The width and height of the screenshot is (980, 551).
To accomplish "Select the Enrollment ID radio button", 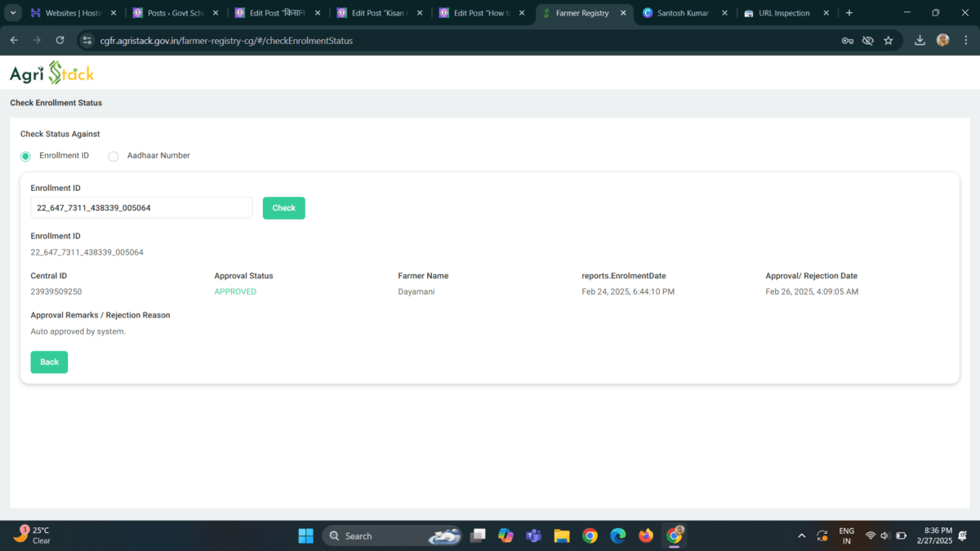I will (25, 156).
